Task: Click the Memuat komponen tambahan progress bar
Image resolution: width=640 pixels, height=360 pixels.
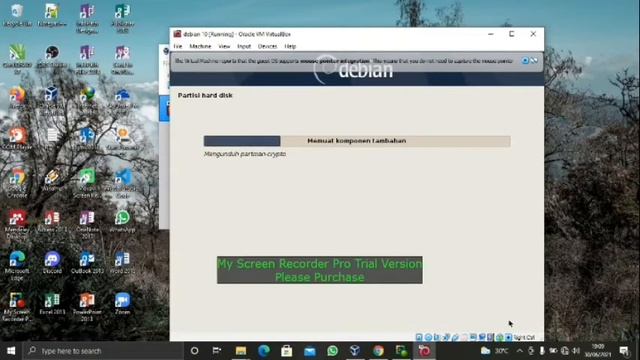Action: 357,141
